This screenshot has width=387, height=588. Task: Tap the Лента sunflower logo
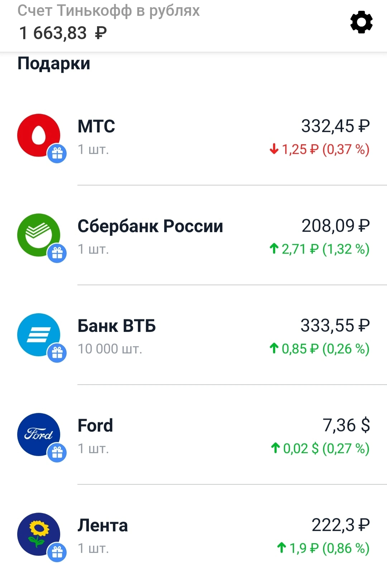click(39, 534)
